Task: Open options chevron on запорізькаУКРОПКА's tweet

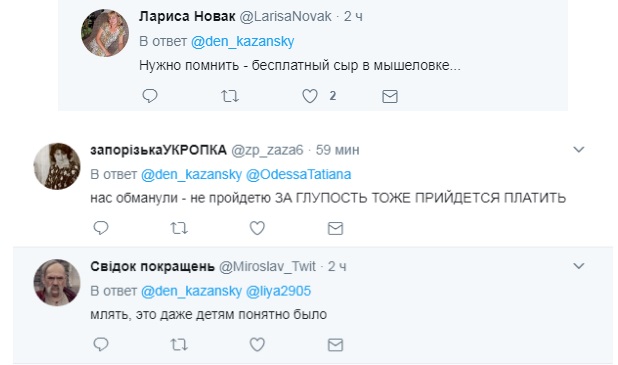Action: [579, 149]
